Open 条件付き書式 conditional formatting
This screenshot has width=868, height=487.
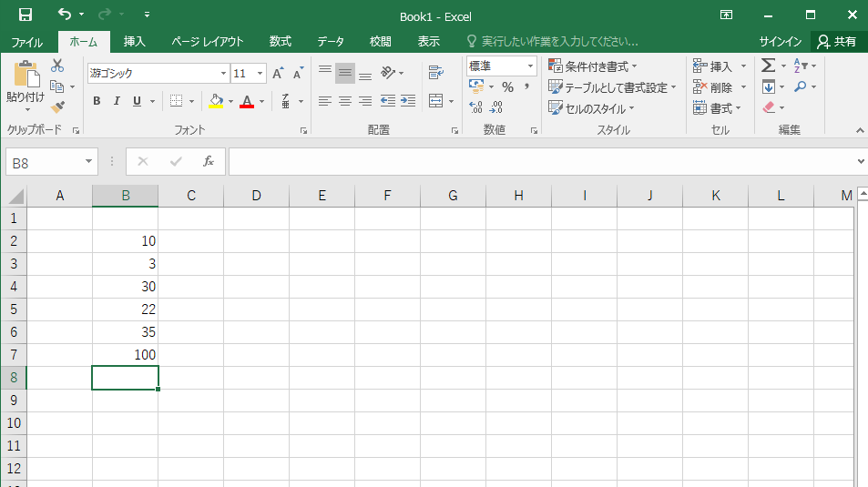[x=593, y=66]
